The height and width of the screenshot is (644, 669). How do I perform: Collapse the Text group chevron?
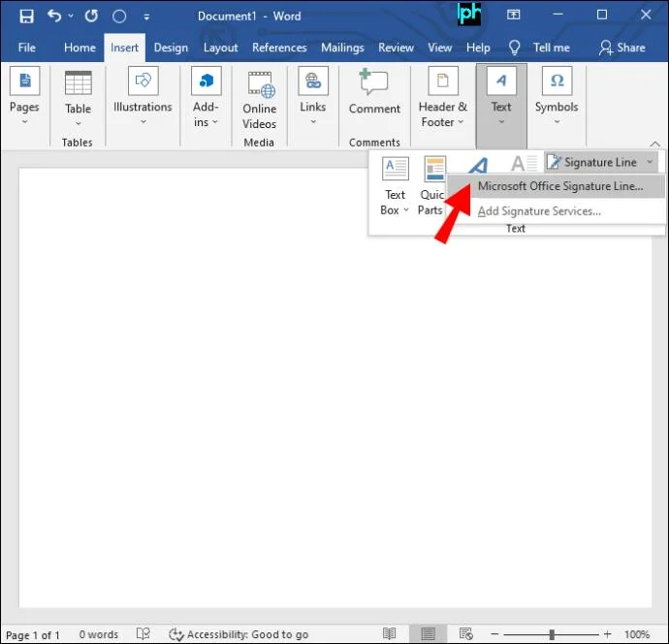pos(501,122)
